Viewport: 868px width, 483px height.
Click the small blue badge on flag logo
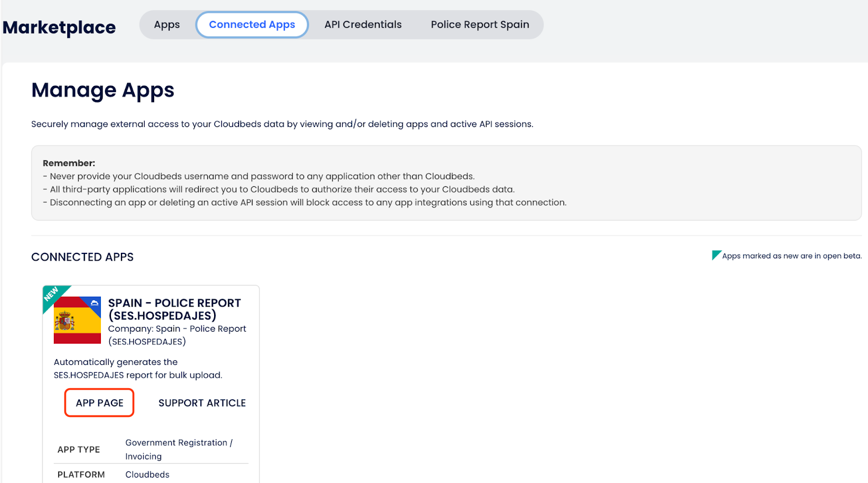tap(94, 303)
